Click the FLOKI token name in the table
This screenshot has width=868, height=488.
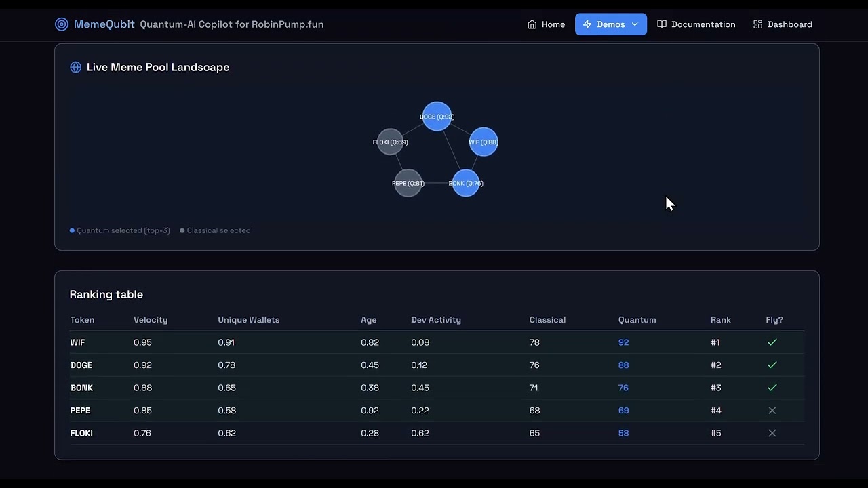81,433
